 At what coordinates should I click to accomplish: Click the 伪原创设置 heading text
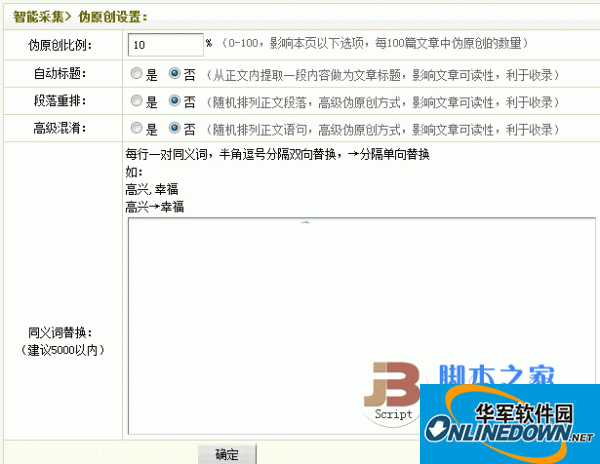(113, 17)
